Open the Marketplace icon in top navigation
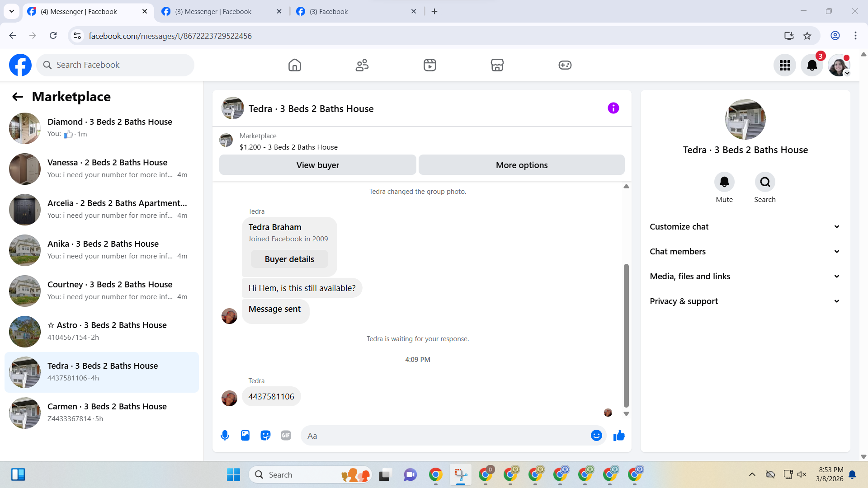The width and height of the screenshot is (868, 488). (497, 65)
